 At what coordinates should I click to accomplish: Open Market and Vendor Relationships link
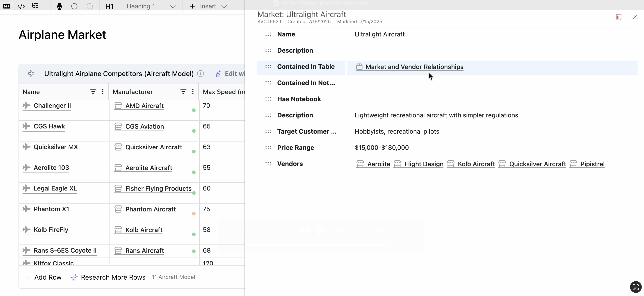pos(414,67)
